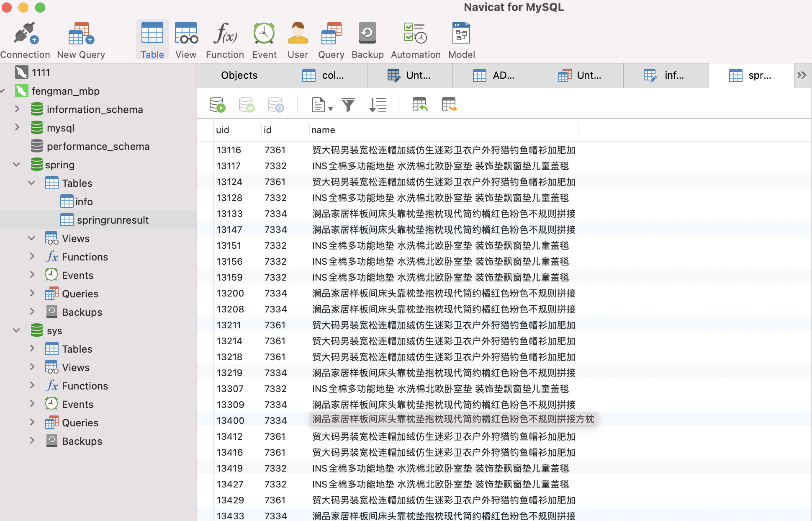Screen dimensions: 812x521
Task: Expand Functions under spring
Action: click(32, 256)
